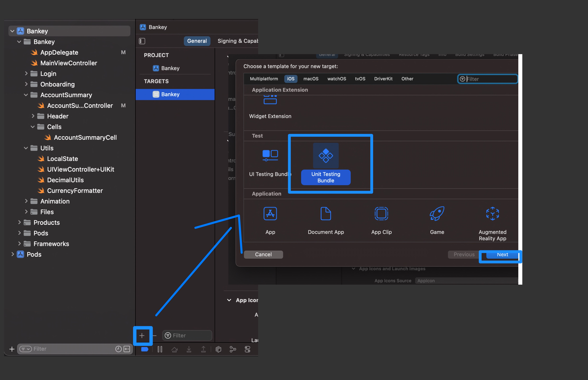
Task: Switch to DriverKit platform tab
Action: (x=383, y=79)
